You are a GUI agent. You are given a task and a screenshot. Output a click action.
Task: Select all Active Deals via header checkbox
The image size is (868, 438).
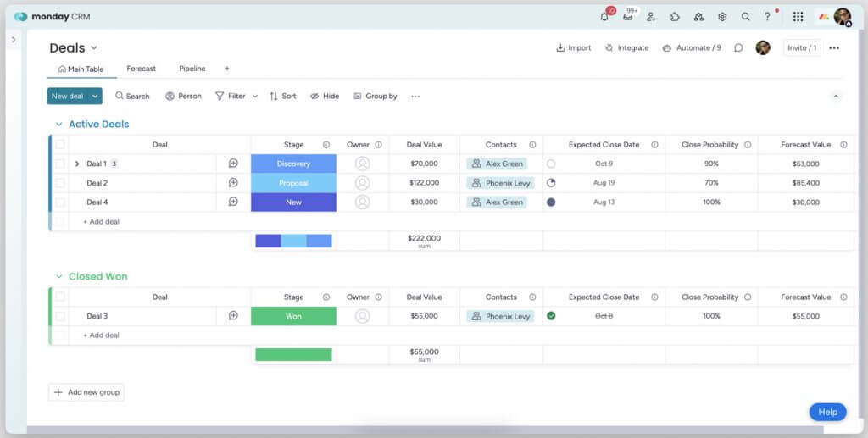pos(60,145)
